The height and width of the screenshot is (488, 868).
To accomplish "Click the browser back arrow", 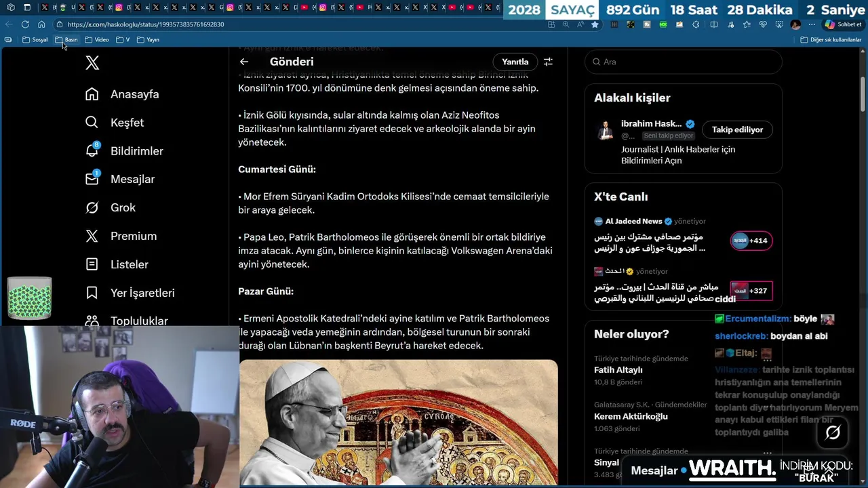I will pos(9,24).
